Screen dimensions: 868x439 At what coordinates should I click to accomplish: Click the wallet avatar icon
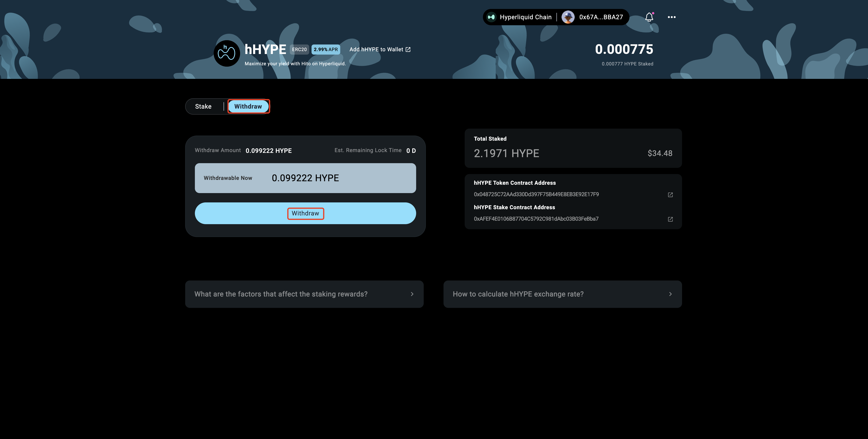(568, 17)
